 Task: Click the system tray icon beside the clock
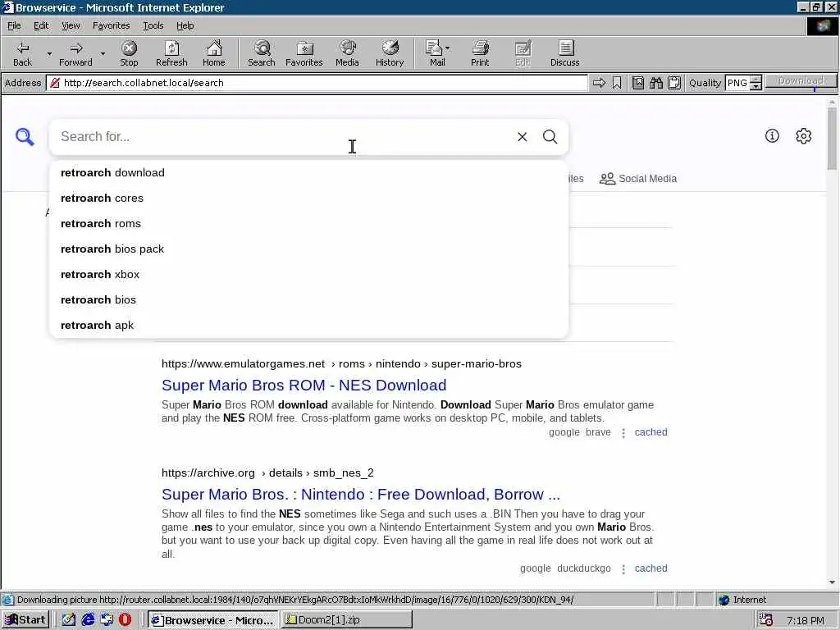[x=766, y=620]
